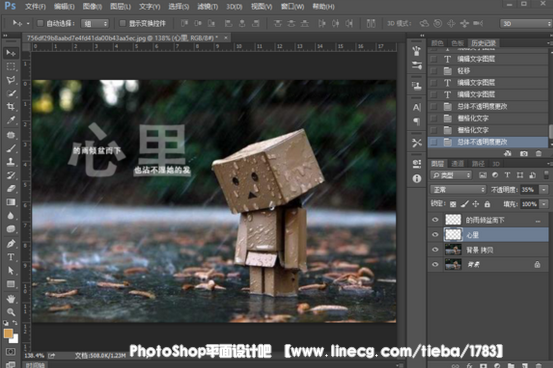This screenshot has height=368, width=553.
Task: Create new document from current state
Action: pyautogui.click(x=508, y=153)
